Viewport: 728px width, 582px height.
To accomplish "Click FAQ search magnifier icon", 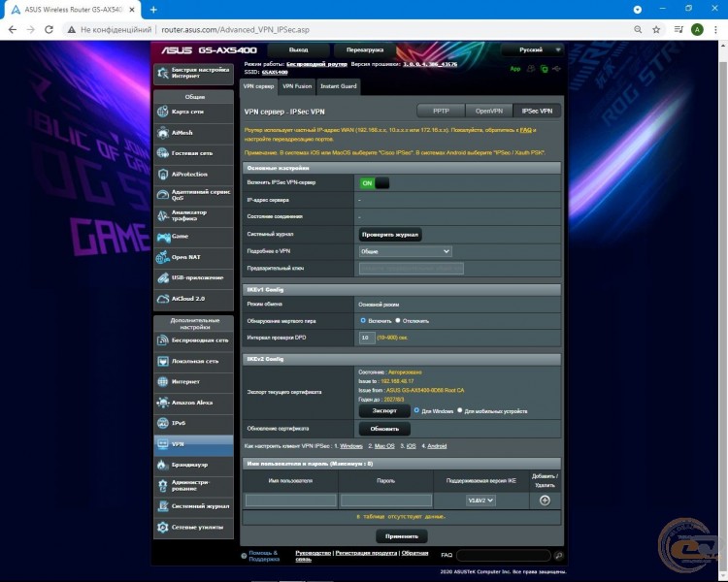I will click(558, 556).
